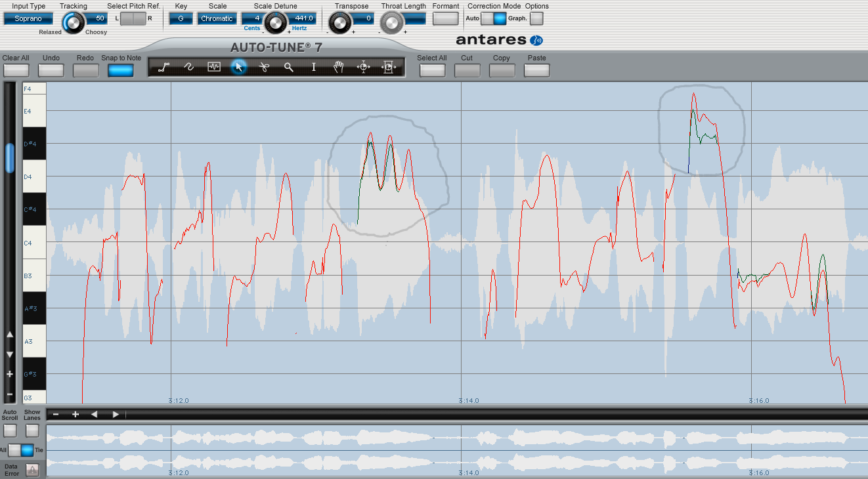868x479 pixels.
Task: Click the B3 piano key
Action: [x=34, y=275]
